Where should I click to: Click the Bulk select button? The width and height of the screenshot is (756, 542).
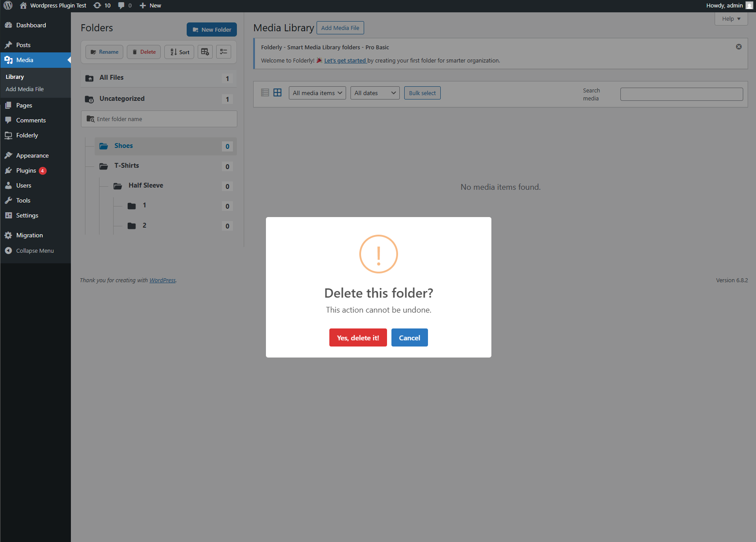tap(422, 93)
